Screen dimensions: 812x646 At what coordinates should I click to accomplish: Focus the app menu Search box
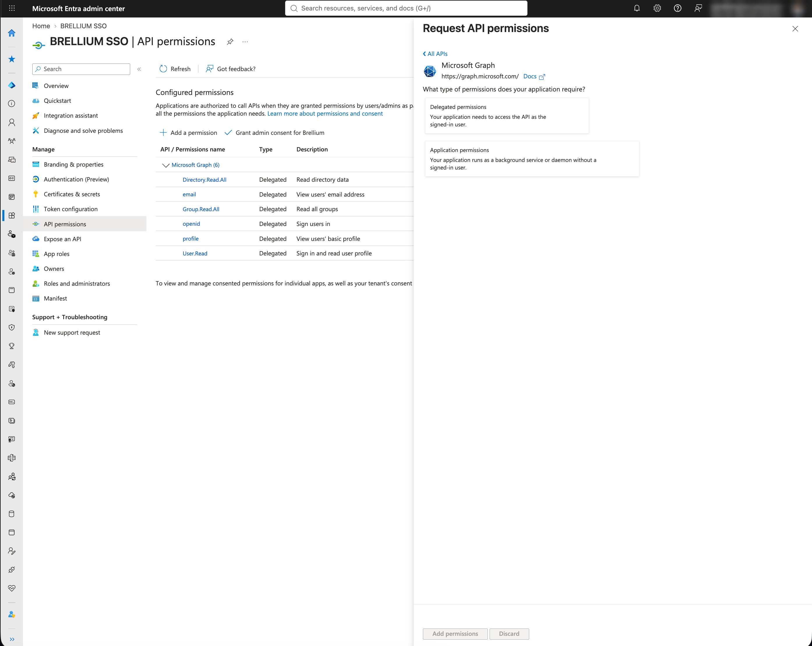[x=81, y=69]
